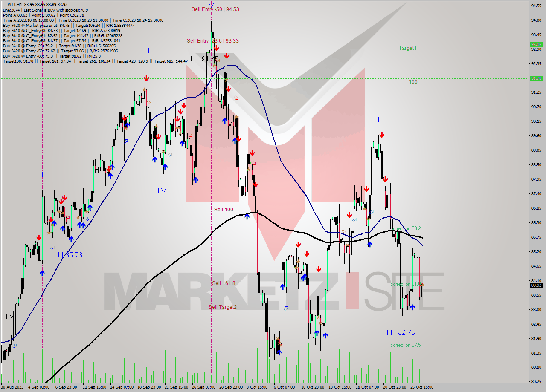Image resolution: width=546 pixels, height=392 pixels.
Task: Click the 86.30 price axis label
Action: click(x=536, y=222)
